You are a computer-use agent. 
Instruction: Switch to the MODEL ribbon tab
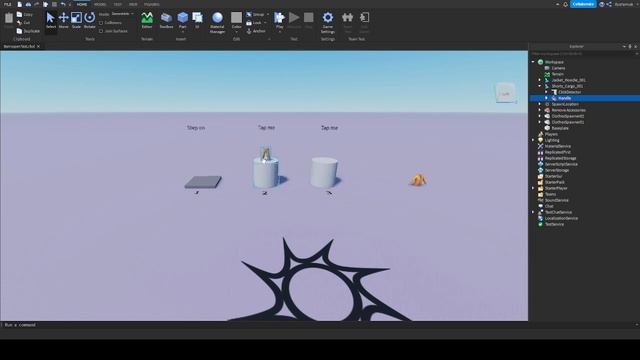coord(100,4)
